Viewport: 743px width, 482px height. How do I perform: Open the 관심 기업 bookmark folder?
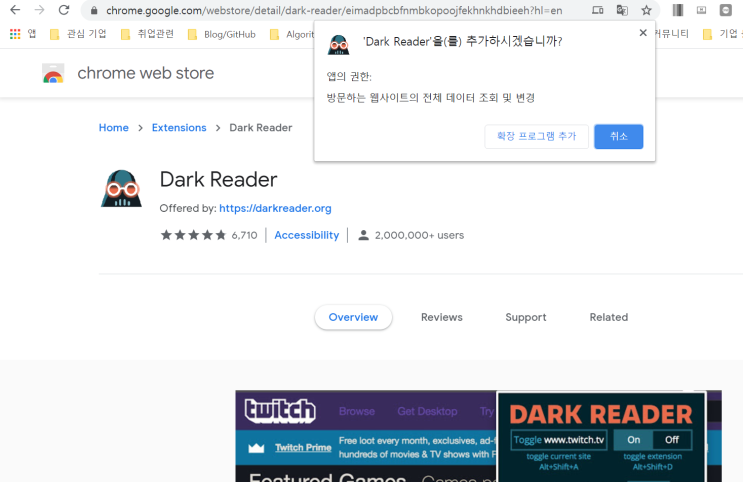78,34
